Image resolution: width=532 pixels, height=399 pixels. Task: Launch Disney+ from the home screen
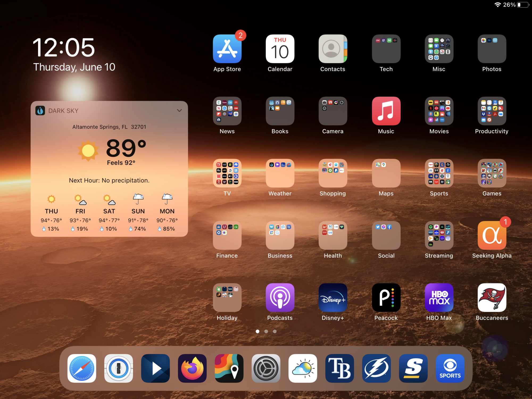click(333, 297)
